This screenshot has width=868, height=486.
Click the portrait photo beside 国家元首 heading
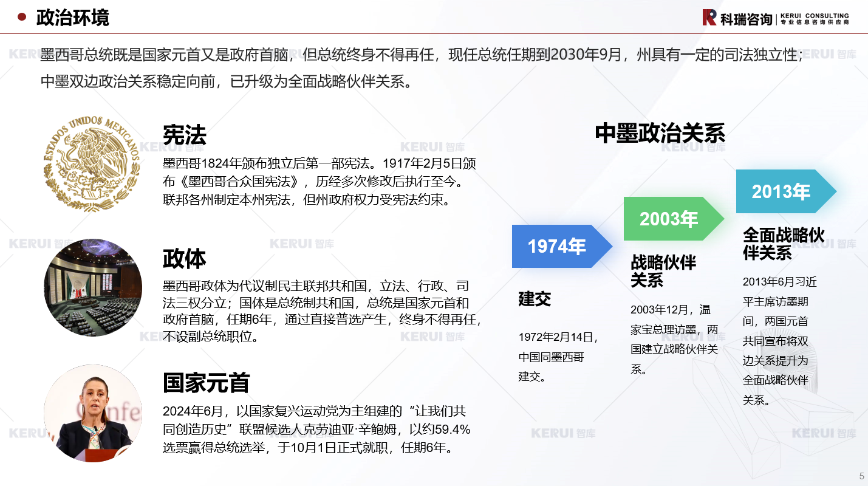[93, 413]
